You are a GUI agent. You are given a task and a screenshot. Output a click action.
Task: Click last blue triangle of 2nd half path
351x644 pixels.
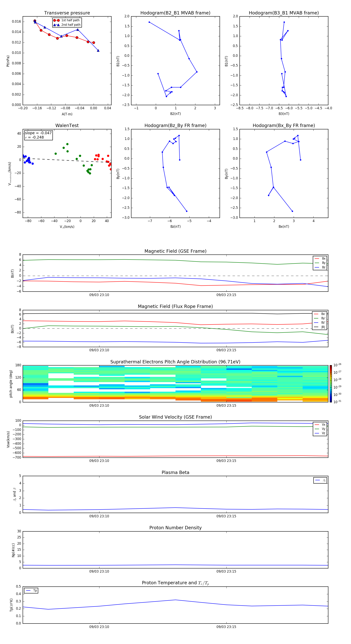pos(98,51)
